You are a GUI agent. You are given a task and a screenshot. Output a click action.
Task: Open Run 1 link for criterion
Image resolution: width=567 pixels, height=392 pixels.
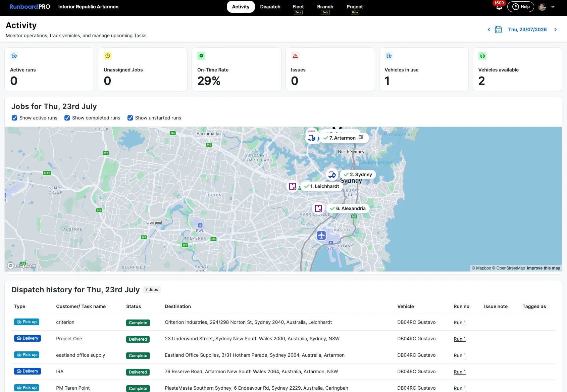[460, 323]
